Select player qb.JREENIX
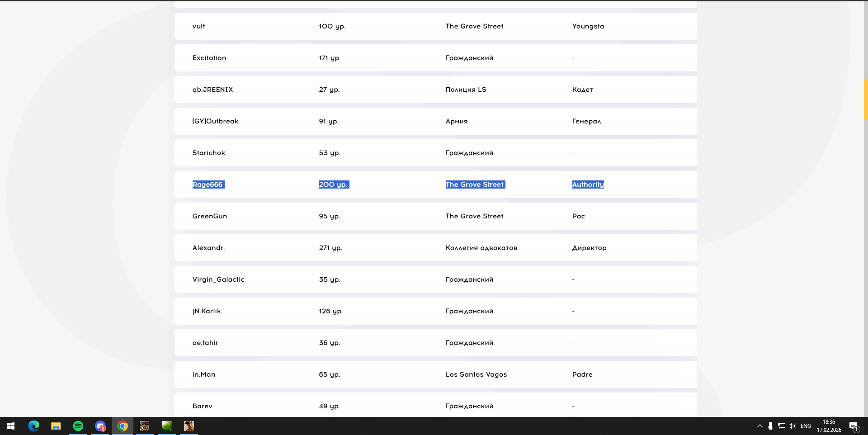This screenshot has width=868, height=435. [212, 90]
